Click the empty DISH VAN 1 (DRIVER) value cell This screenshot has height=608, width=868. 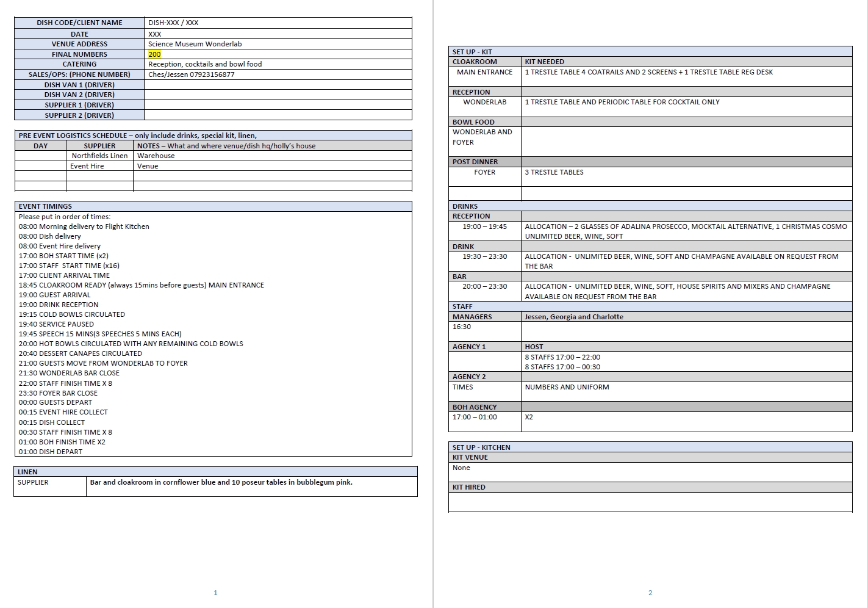coord(278,85)
